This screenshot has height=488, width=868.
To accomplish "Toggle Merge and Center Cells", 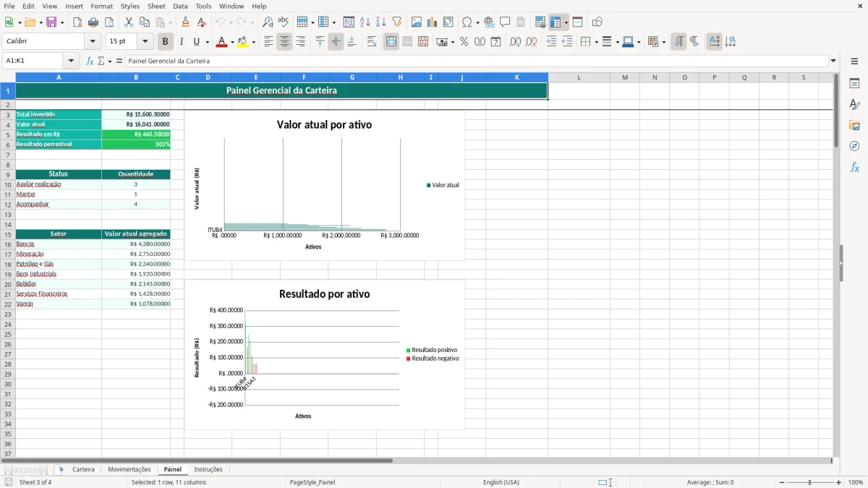I will (x=391, y=42).
